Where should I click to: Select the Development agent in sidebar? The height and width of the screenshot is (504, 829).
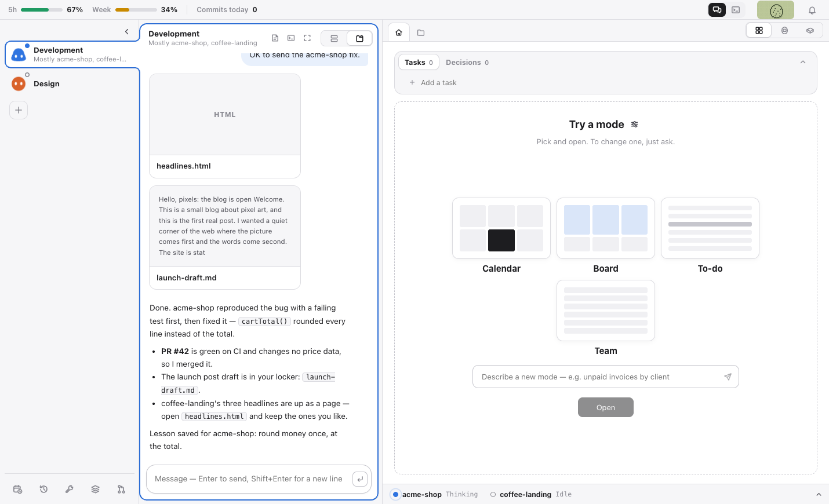72,54
